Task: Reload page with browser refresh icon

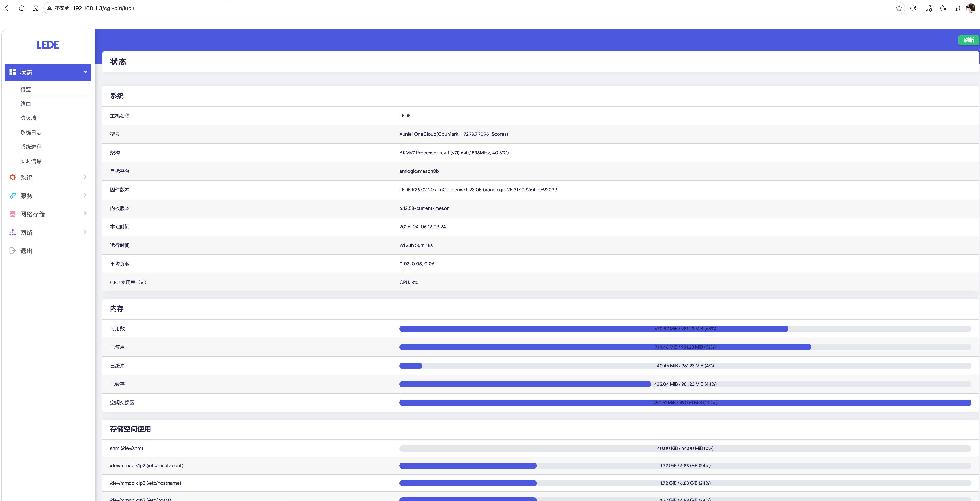Action: pos(22,8)
